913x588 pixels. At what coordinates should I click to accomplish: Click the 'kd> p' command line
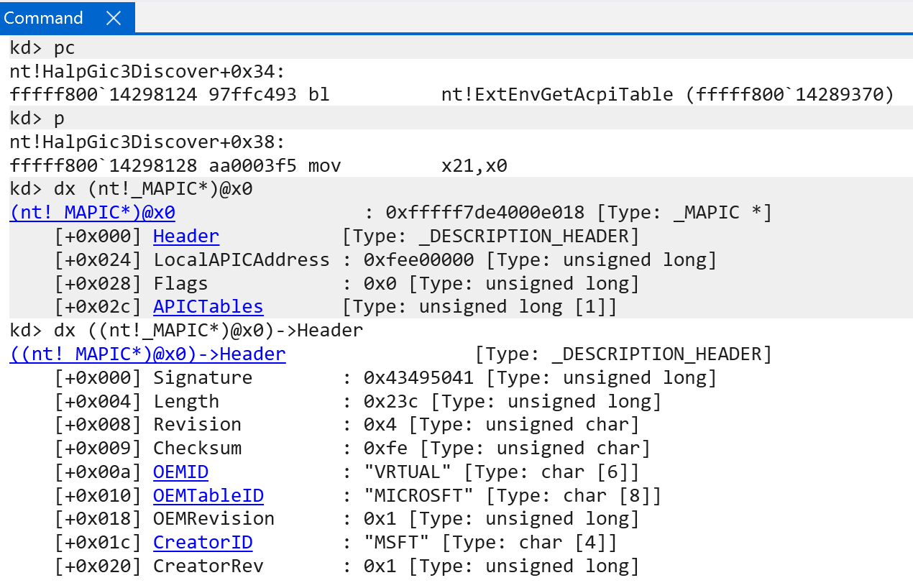tap(37, 119)
